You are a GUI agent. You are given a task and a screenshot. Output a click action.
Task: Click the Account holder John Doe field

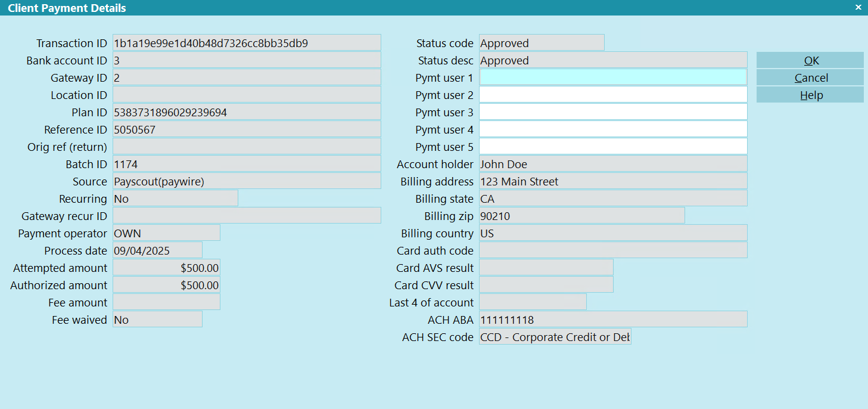click(612, 164)
